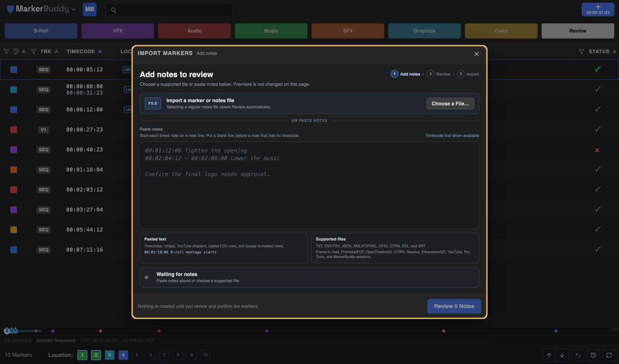Select empty Location 5 slot
Viewport: 619px width, 364px height.
(137, 355)
